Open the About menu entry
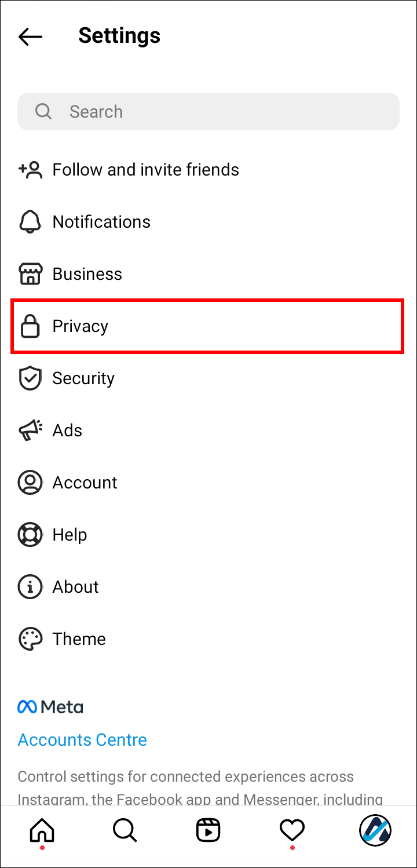This screenshot has width=417, height=868. click(75, 587)
